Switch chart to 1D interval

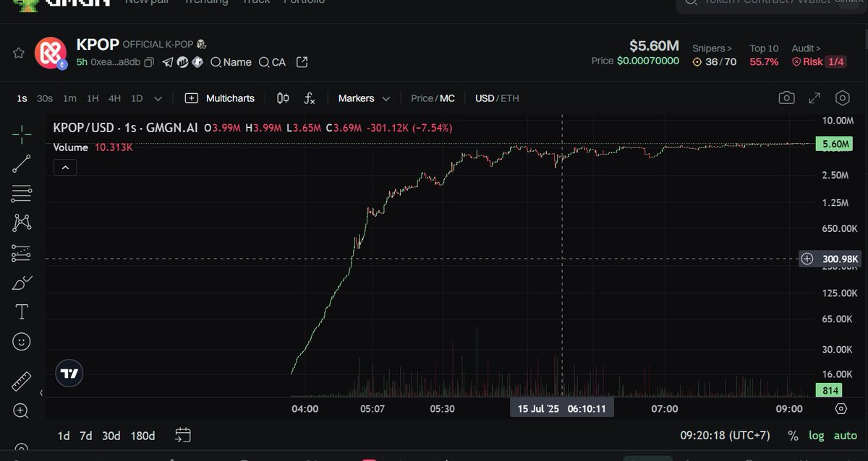[x=137, y=98]
